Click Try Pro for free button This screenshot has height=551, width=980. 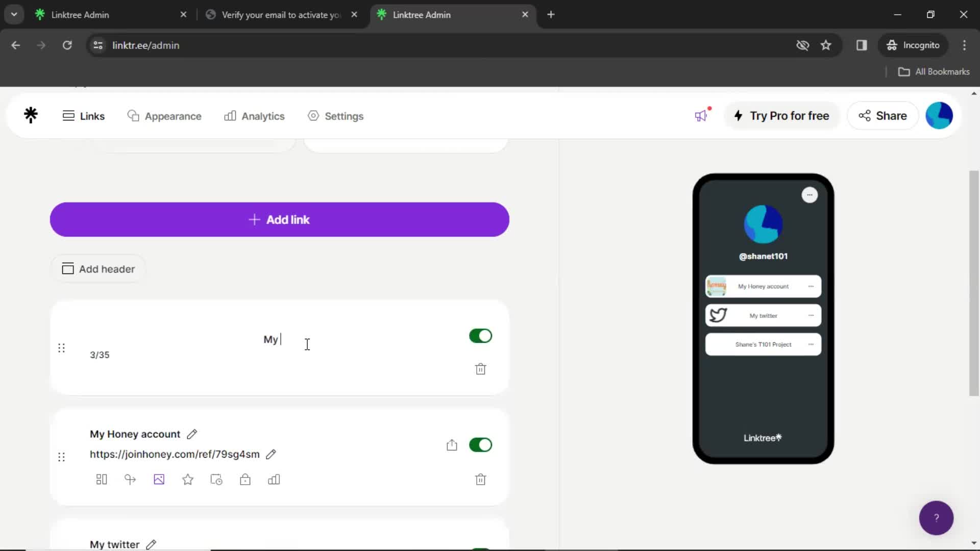782,116
